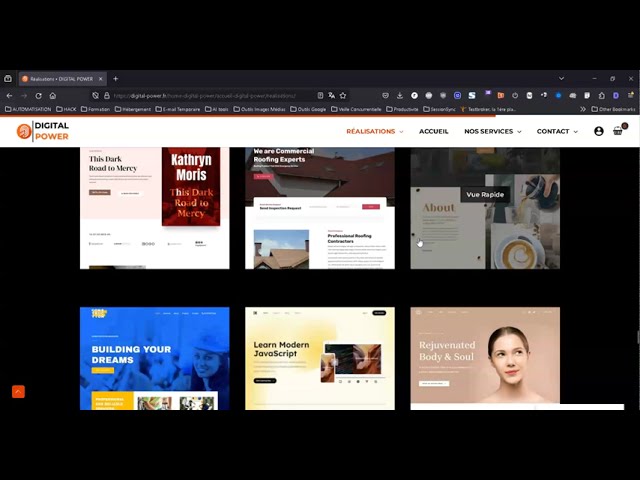Screen dimensions: 640x480
Task: Open the Learn Modern JavaScript thumbnail
Action: click(320, 358)
